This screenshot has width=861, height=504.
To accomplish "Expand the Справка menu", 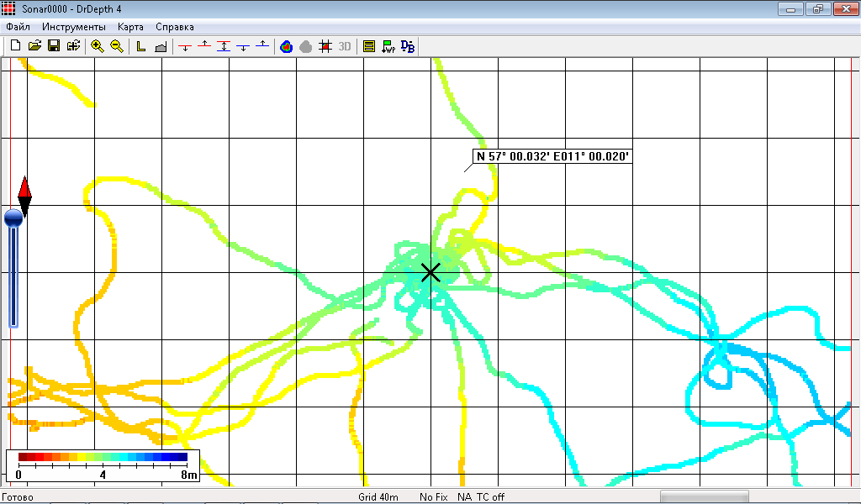I will (x=174, y=27).
